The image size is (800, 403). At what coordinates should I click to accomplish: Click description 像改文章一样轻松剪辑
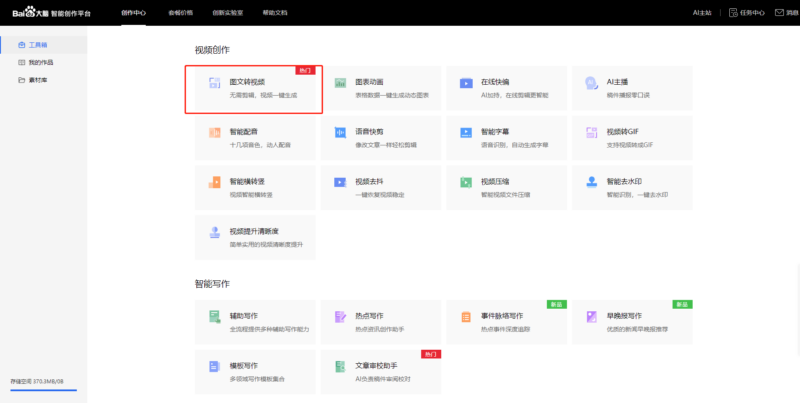[386, 145]
